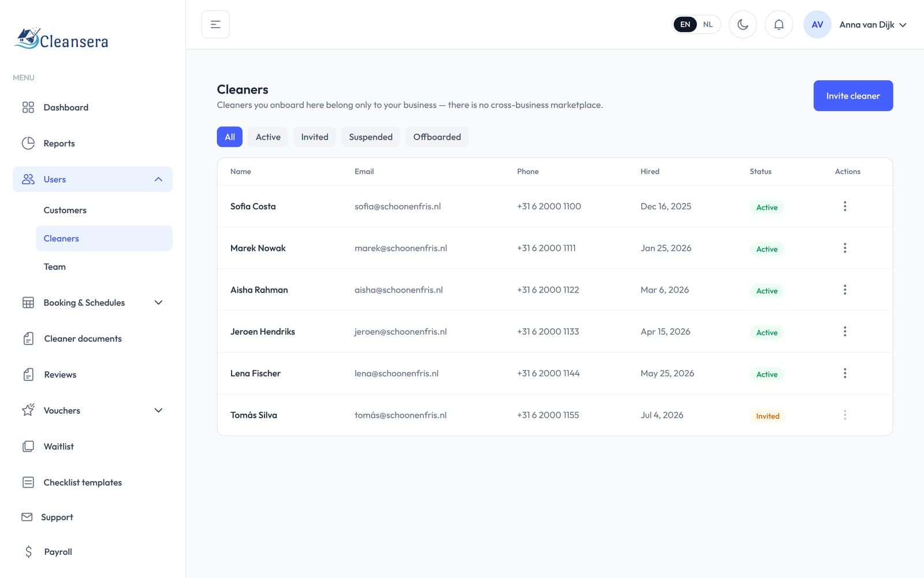The height and width of the screenshot is (578, 924).
Task: Expand the Vouchers section
Action: click(x=92, y=410)
